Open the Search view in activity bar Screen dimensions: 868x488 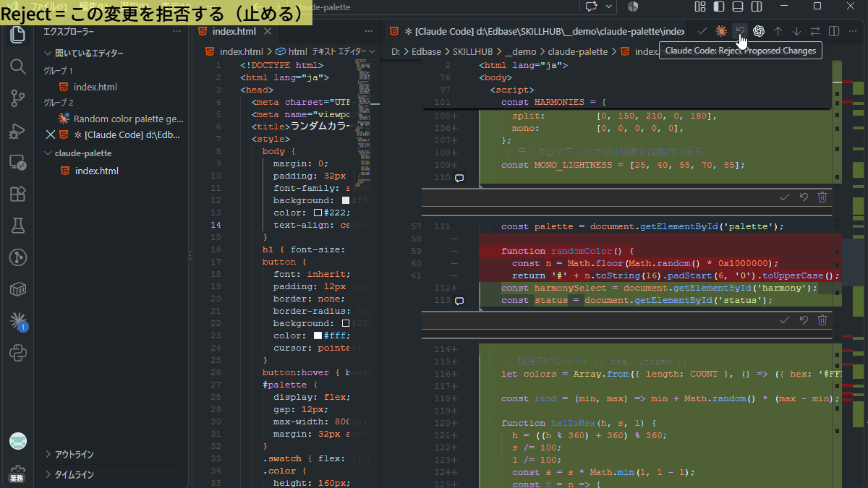(18, 67)
